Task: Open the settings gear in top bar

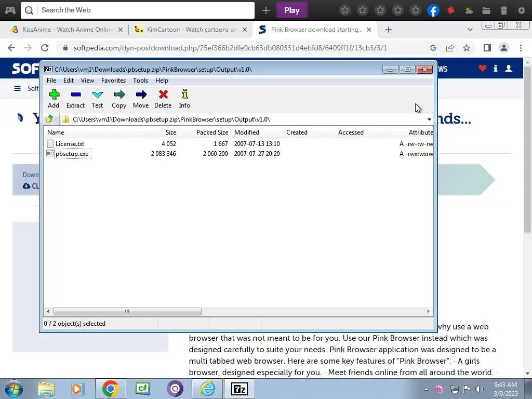Action: tap(522, 10)
